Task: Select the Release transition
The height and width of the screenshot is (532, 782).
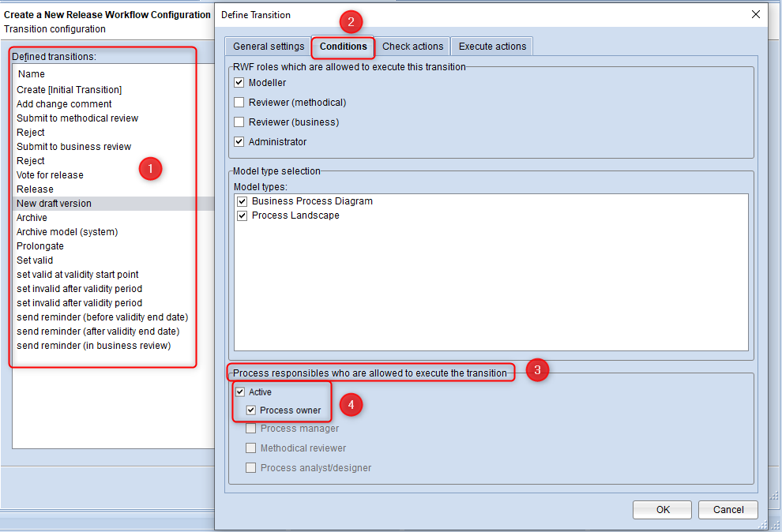Action: coord(114,189)
